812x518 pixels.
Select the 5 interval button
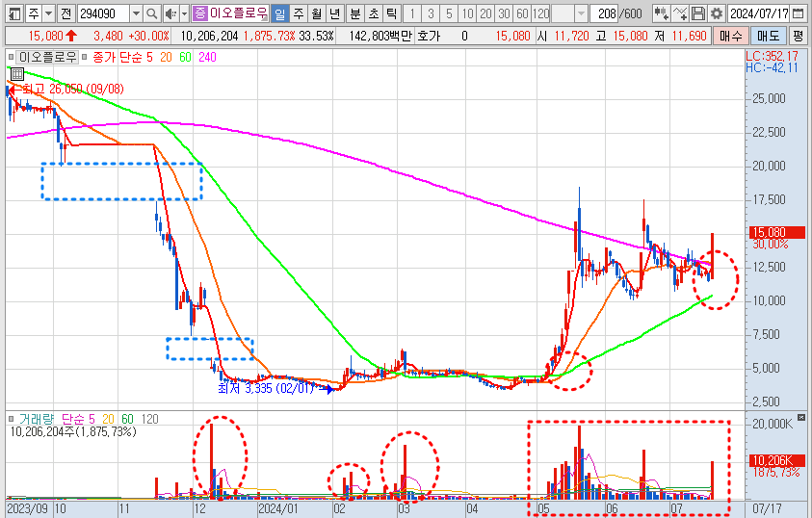(x=449, y=13)
